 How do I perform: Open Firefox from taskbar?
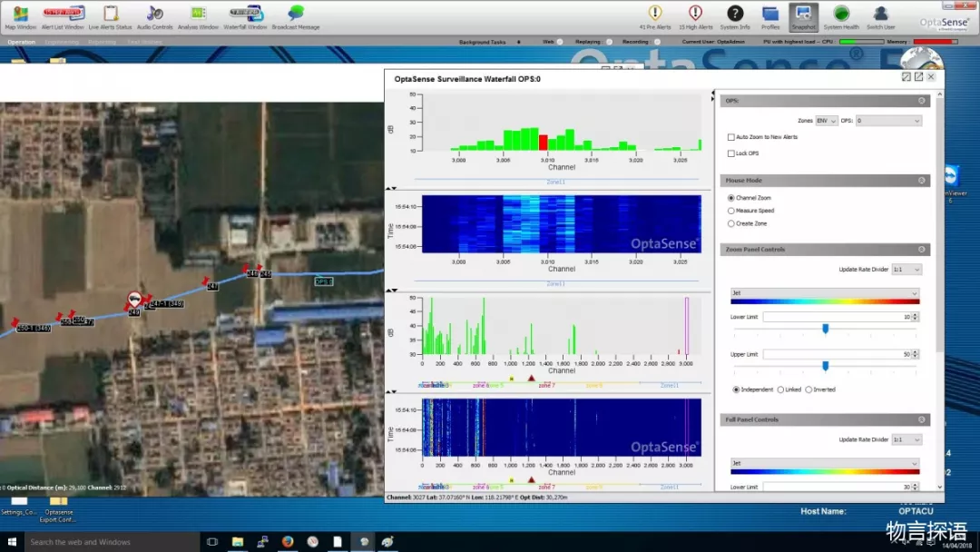click(288, 541)
